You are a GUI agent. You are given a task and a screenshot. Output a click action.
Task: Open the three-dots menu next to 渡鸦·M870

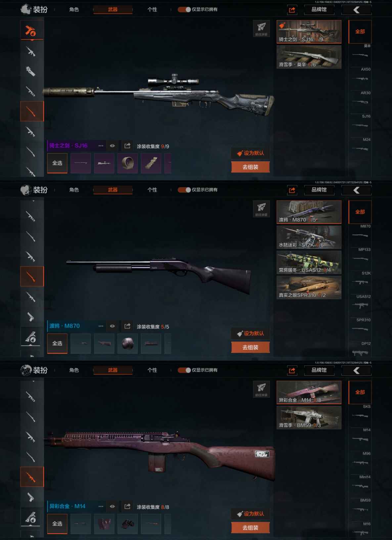click(101, 326)
